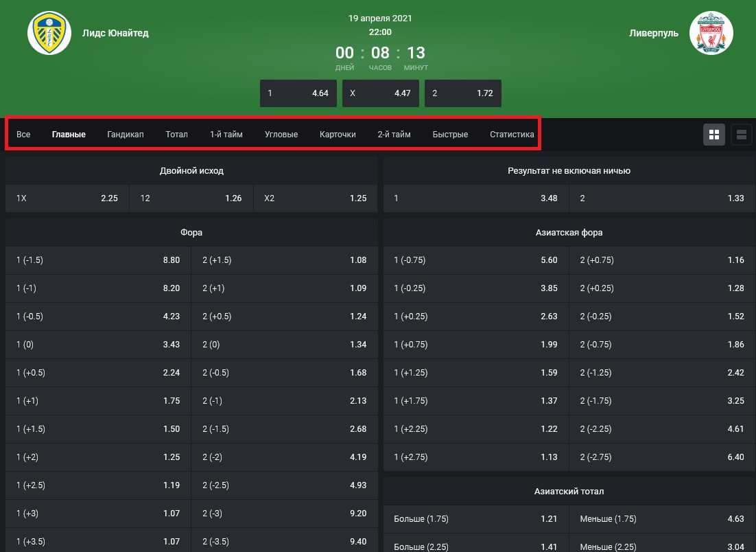Screen dimensions: 756x552
Task: Go to the Статистика tab
Action: click(x=512, y=135)
